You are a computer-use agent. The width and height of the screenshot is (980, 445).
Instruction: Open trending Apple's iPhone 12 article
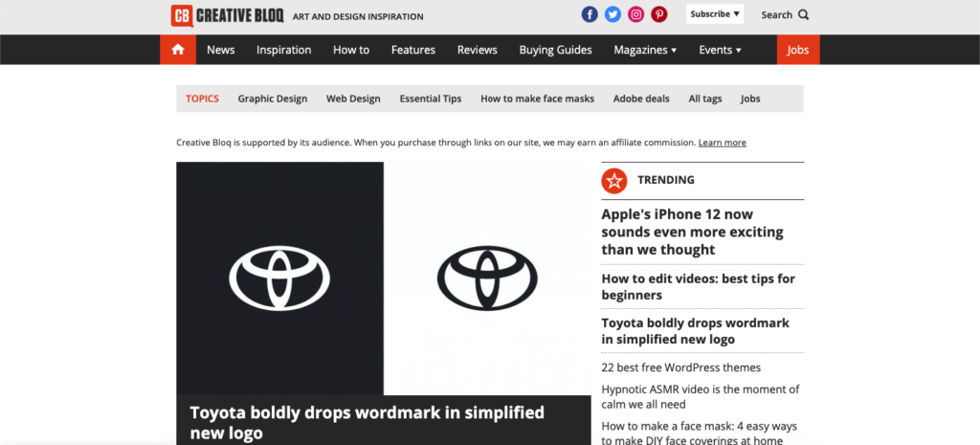692,232
